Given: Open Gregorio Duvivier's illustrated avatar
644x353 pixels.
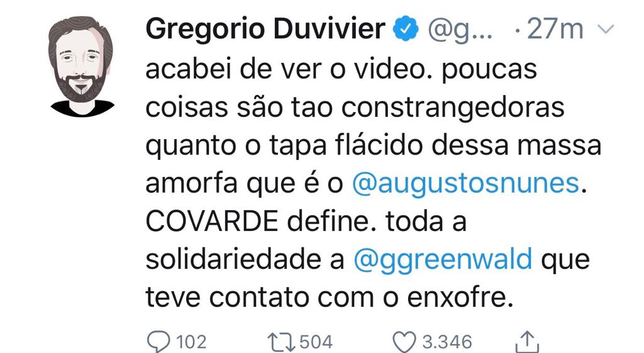Looking at the screenshot, I should pos(82,66).
